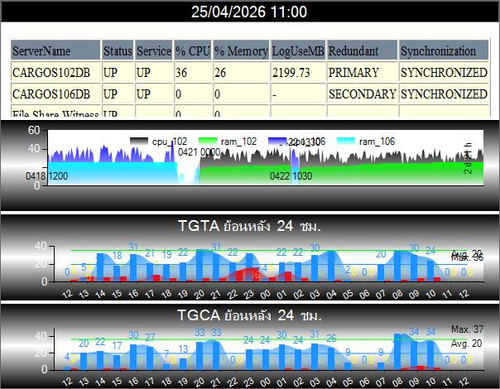Viewport: 500px width, 389px height.
Task: Select the Redundant column header
Action: click(x=362, y=51)
